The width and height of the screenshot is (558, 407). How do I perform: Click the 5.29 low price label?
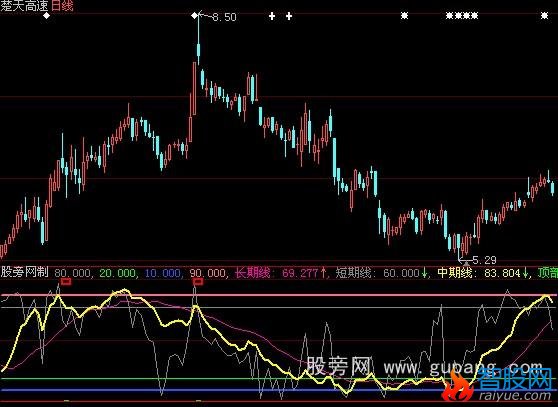click(x=484, y=260)
